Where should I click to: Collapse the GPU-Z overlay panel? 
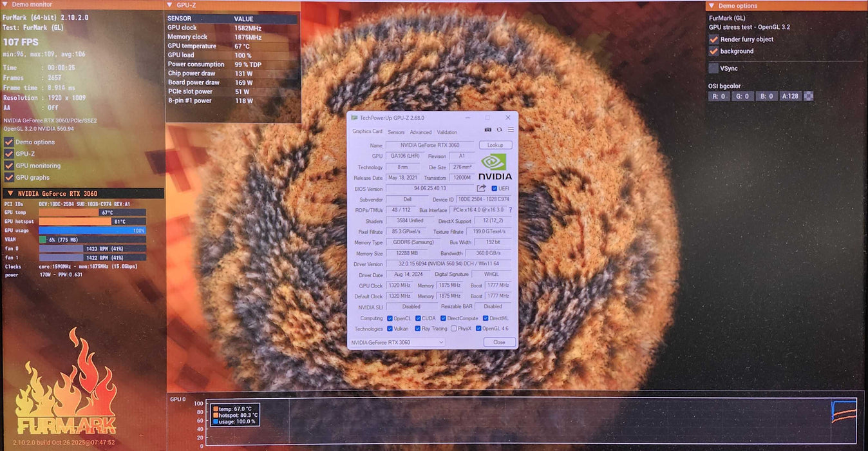click(x=170, y=5)
